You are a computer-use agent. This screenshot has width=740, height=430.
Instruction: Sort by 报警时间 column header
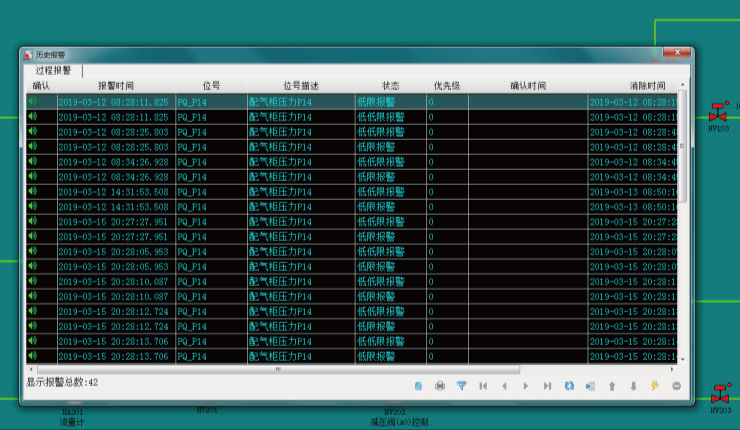(115, 86)
